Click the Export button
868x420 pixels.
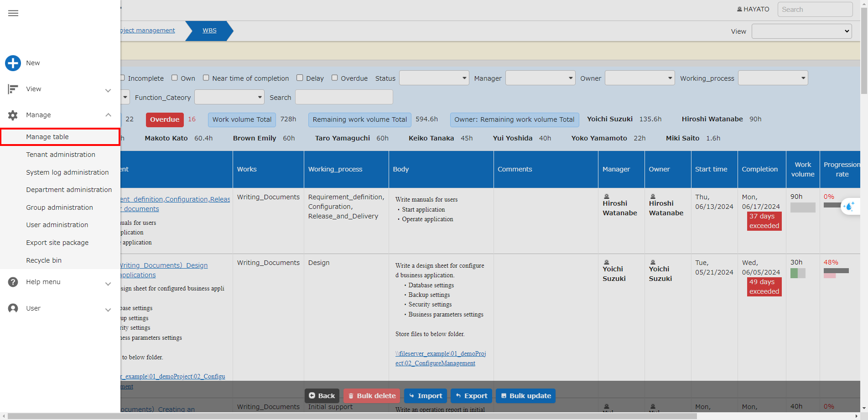(x=472, y=396)
